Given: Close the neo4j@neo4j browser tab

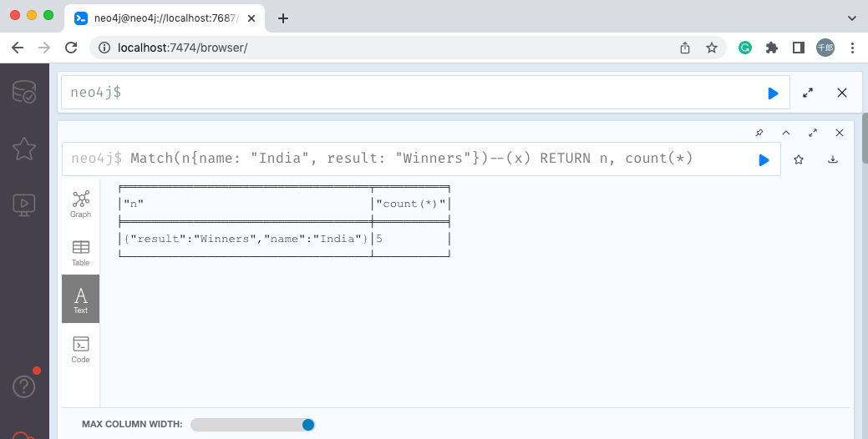Looking at the screenshot, I should point(251,18).
